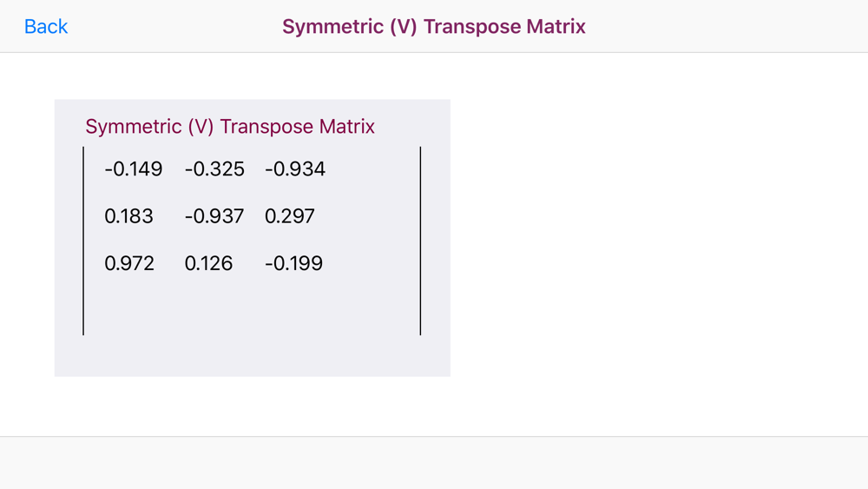Select matrix value 0.972
Screen dimensions: 868x489
129,263
